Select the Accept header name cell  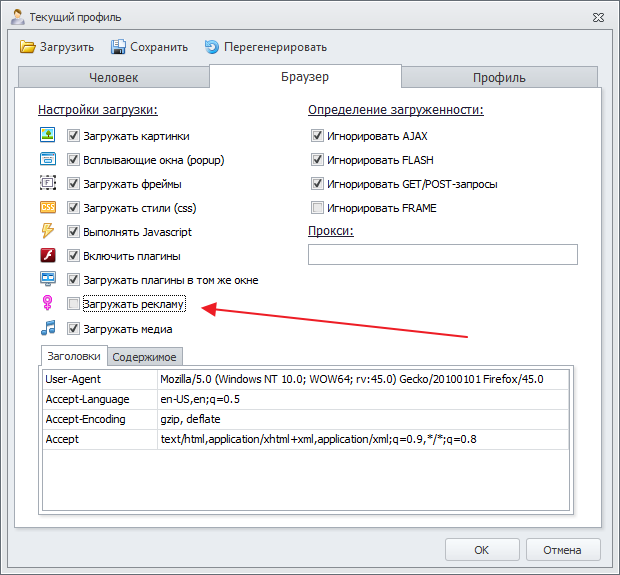pos(100,439)
